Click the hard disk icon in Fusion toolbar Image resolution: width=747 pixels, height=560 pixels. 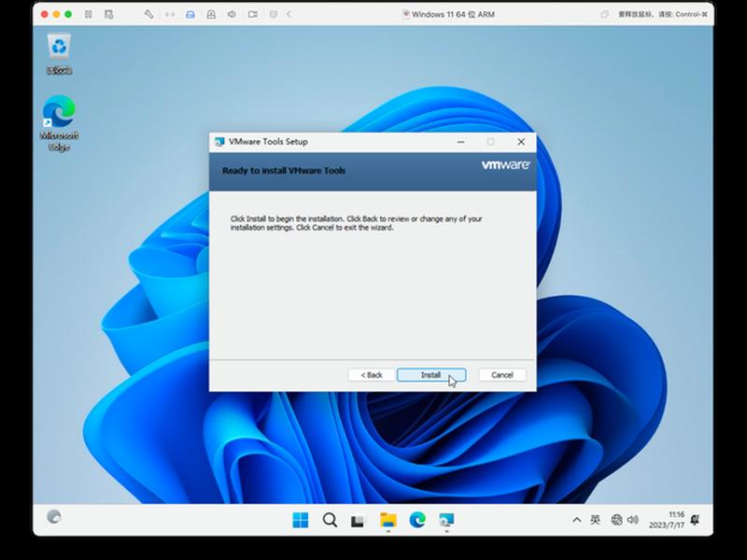click(190, 14)
